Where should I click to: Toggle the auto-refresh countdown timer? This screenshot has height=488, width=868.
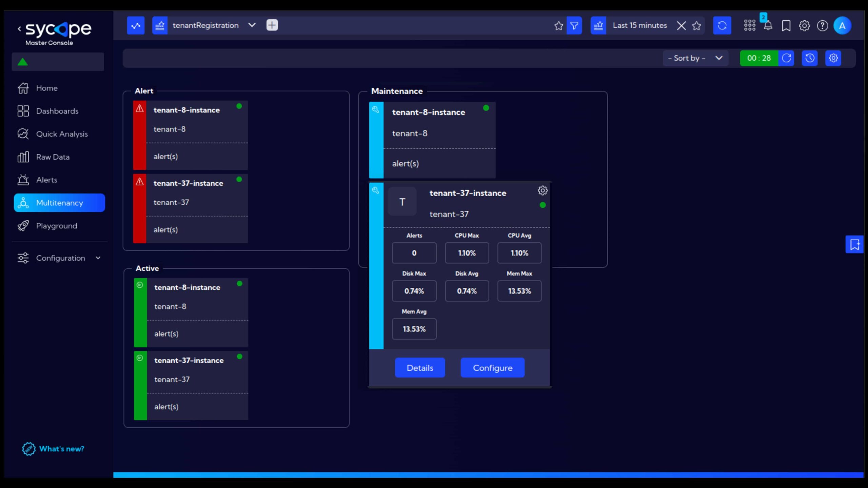(x=759, y=58)
